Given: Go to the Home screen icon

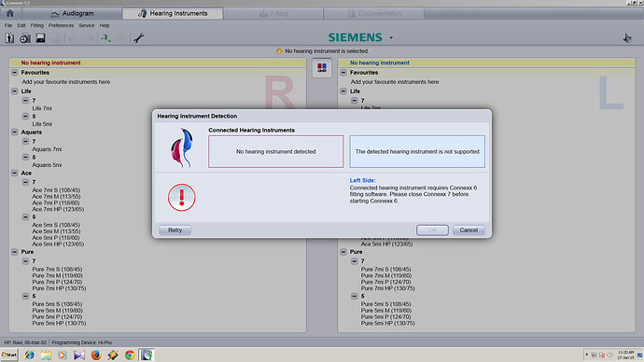Looking at the screenshot, I should point(10,13).
